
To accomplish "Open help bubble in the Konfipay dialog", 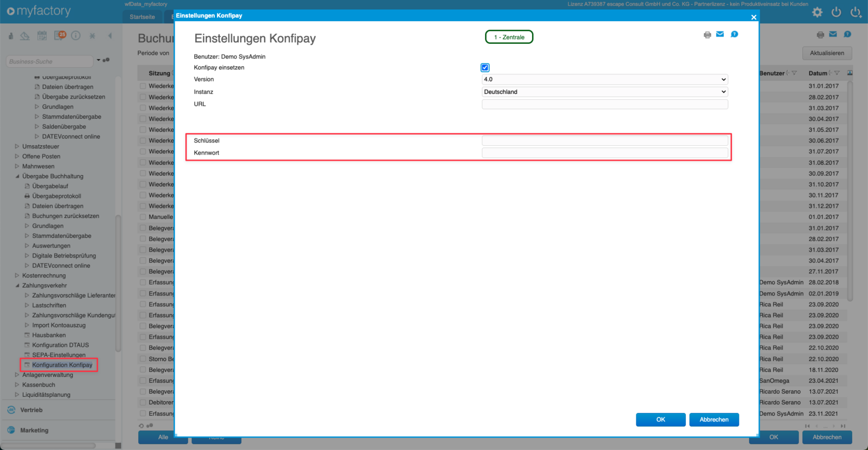I will pos(734,34).
